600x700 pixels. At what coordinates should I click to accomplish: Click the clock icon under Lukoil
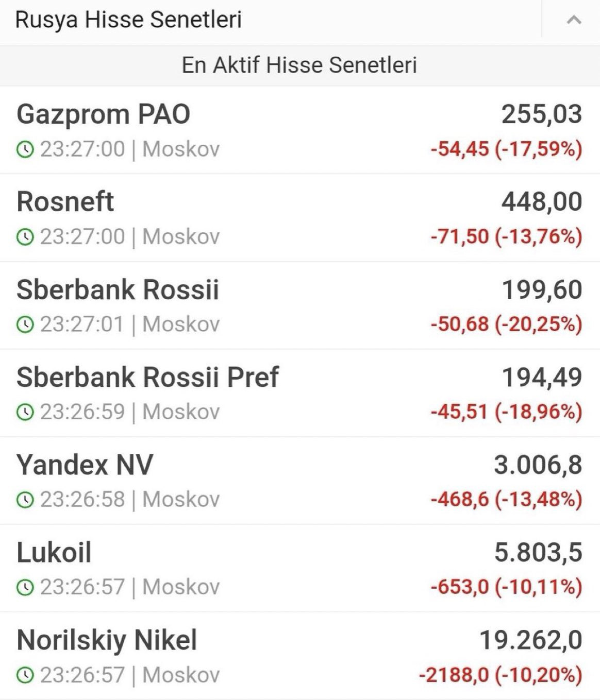pyautogui.click(x=25, y=588)
